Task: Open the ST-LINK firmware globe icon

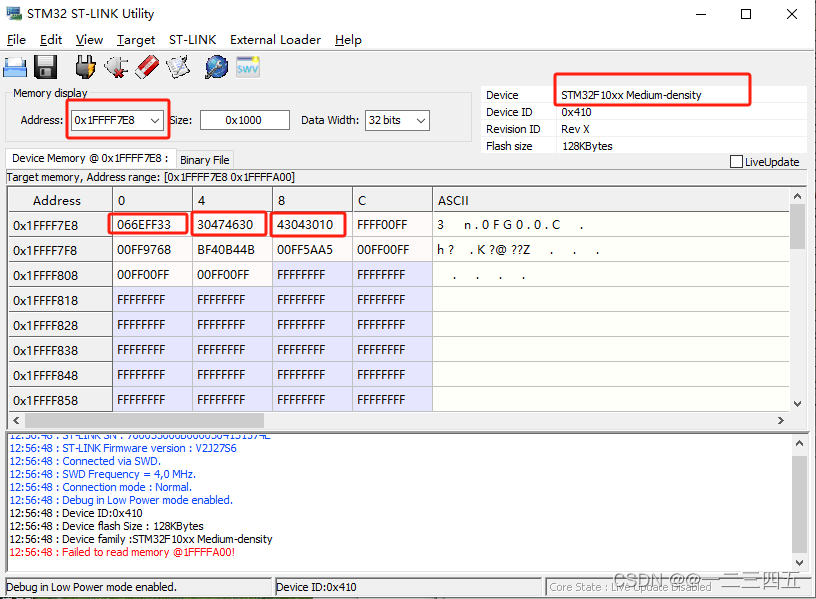Action: (216, 67)
